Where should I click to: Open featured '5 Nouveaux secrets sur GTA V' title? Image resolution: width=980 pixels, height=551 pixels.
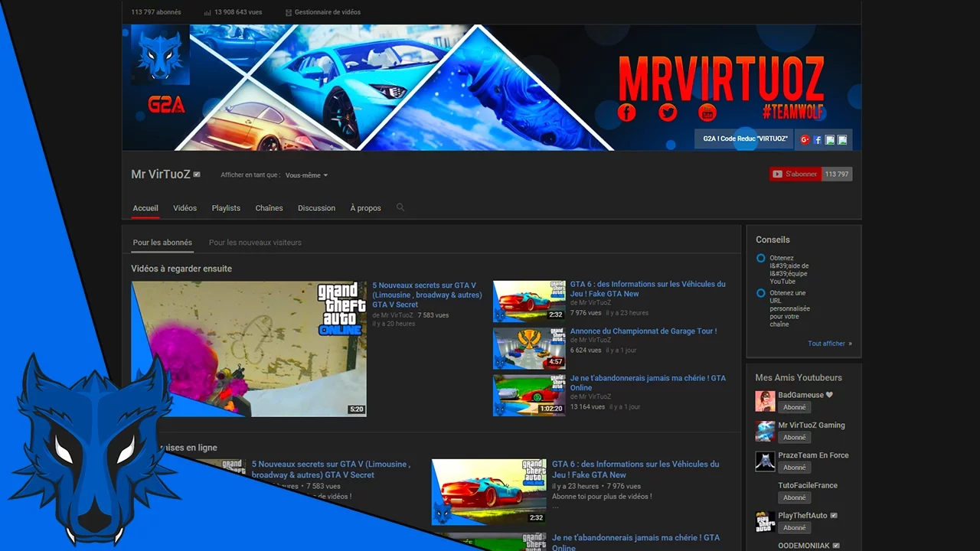coord(427,295)
